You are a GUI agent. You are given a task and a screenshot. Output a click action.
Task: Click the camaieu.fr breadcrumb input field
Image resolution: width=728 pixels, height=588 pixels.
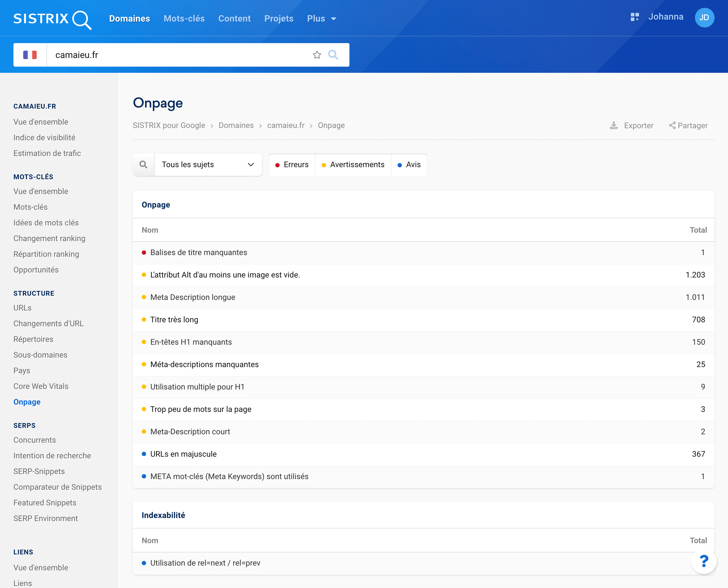click(x=286, y=125)
